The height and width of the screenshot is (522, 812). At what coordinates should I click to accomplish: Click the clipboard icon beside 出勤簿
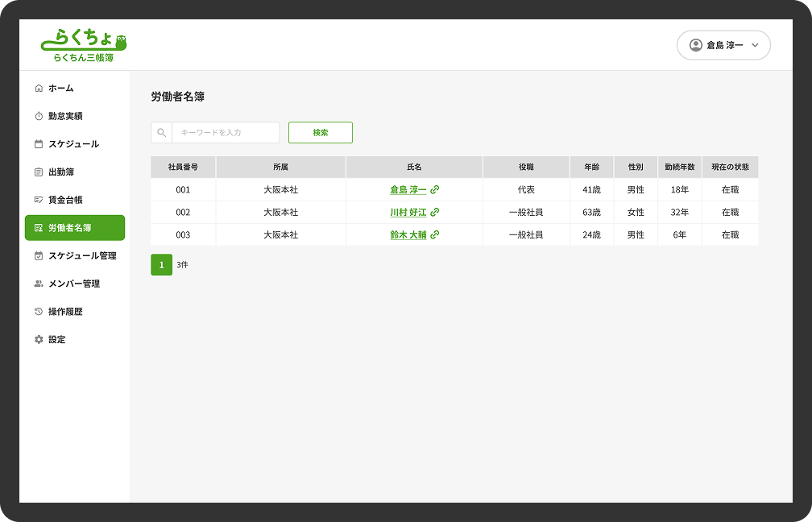[x=39, y=172]
